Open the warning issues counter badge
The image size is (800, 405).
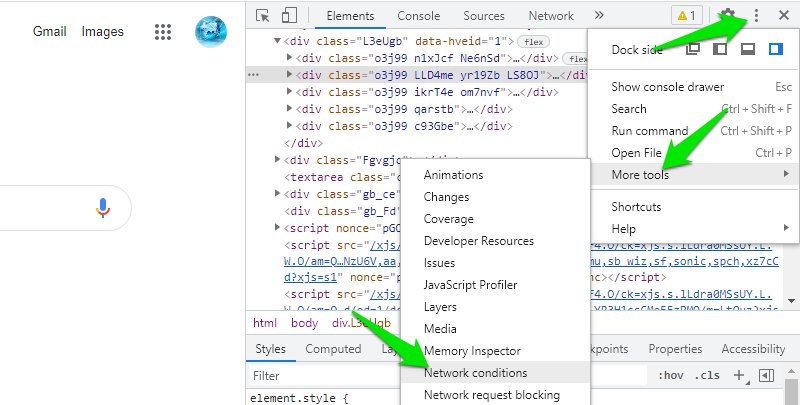click(686, 16)
